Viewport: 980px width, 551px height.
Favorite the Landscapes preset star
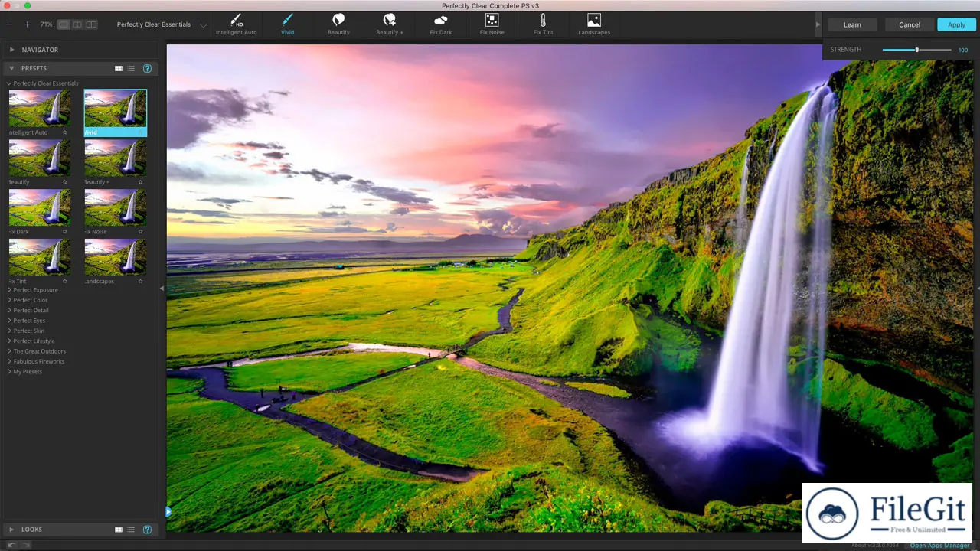140,281
